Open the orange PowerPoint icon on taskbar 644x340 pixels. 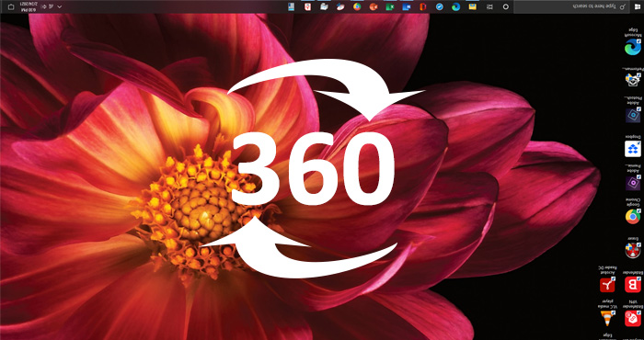[374, 6]
